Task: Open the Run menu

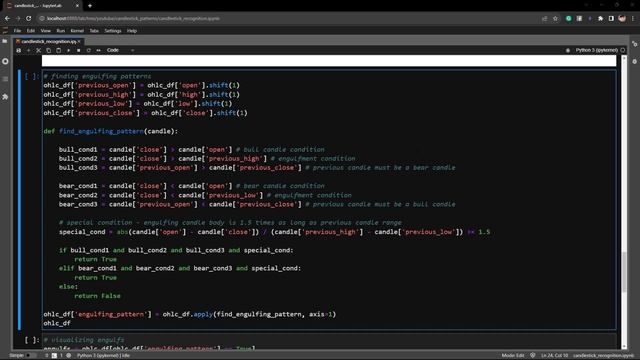Action: [60, 31]
